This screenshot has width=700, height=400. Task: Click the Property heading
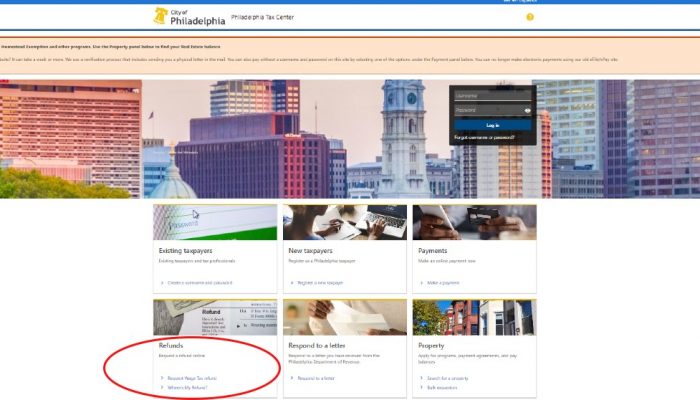point(431,346)
